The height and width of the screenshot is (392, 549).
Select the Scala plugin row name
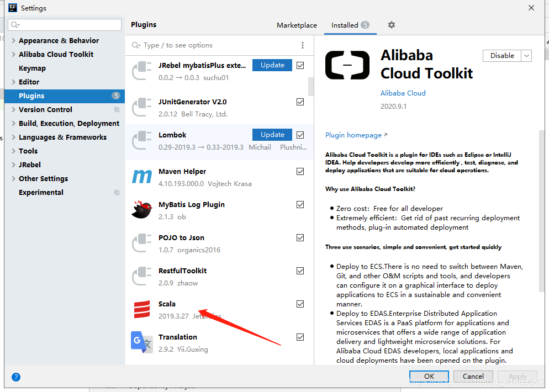pos(167,304)
